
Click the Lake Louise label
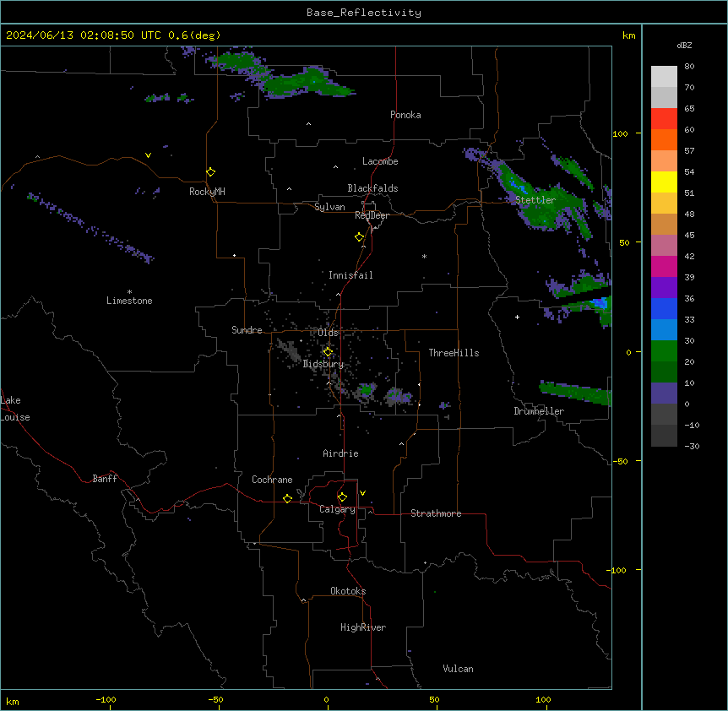tap(15, 409)
